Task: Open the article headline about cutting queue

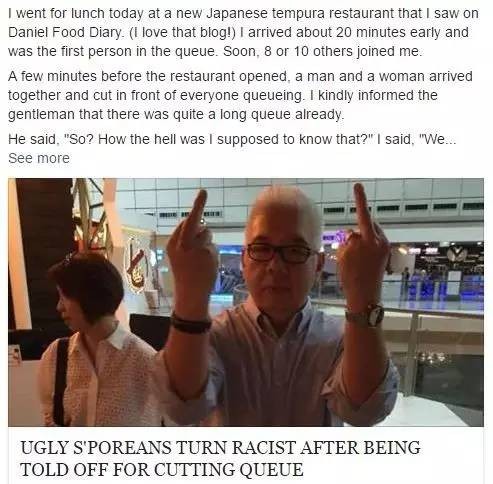Action: 220,458
